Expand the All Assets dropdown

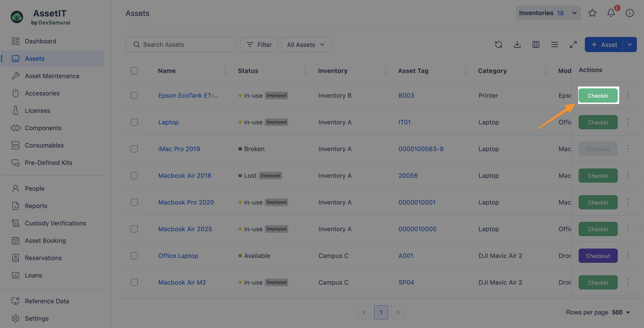pos(306,45)
